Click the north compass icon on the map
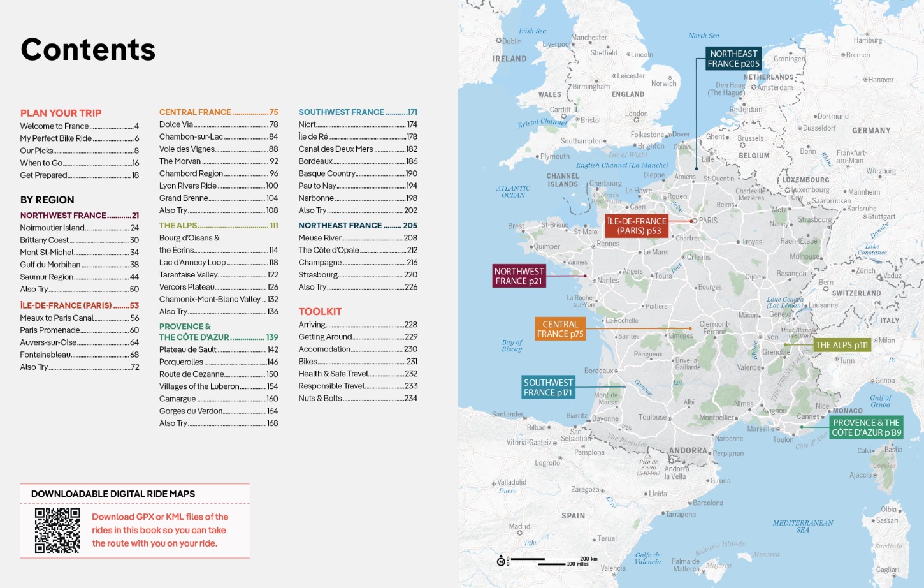 pyautogui.click(x=501, y=561)
